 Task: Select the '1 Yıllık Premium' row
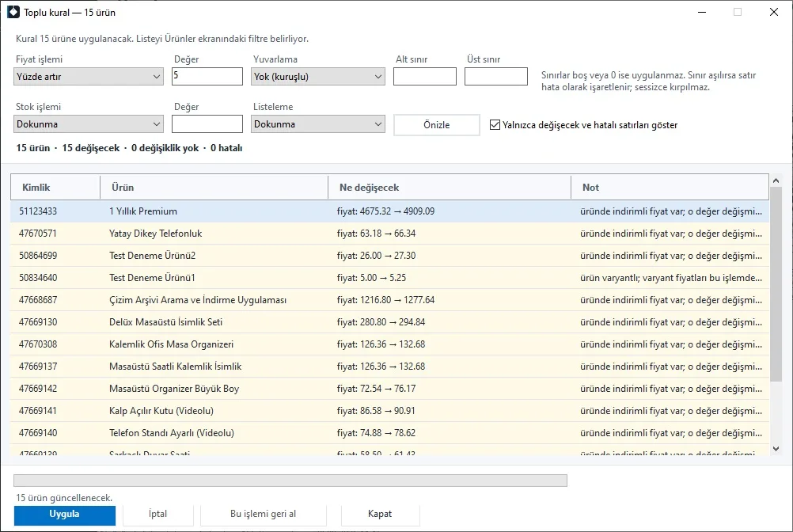pyautogui.click(x=390, y=211)
